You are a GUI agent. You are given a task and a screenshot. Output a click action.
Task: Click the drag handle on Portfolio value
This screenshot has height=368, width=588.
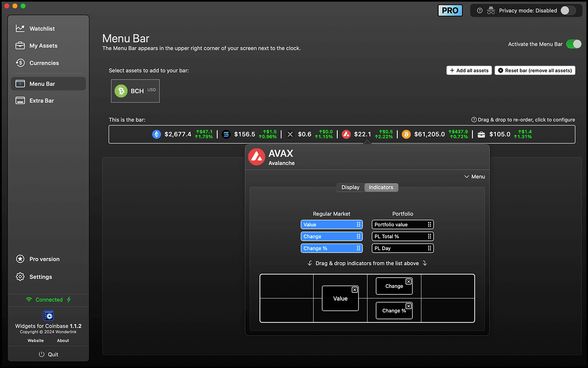pos(429,224)
